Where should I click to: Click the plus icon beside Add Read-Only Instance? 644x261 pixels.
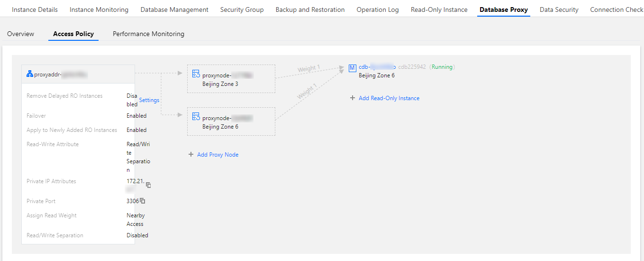(x=353, y=98)
